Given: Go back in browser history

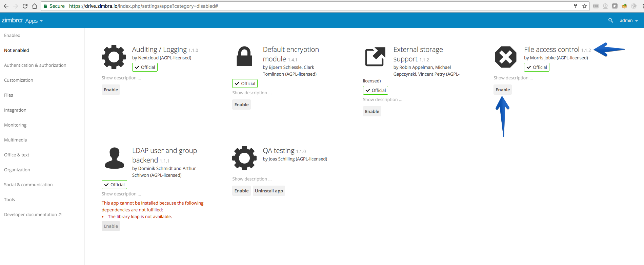Looking at the screenshot, I should (6, 6).
